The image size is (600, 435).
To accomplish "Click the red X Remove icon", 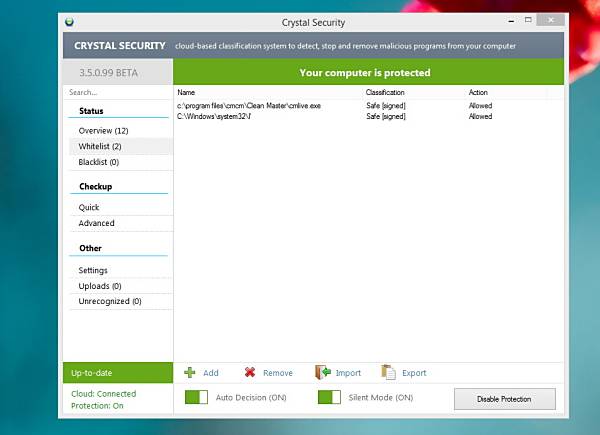I will (x=250, y=372).
